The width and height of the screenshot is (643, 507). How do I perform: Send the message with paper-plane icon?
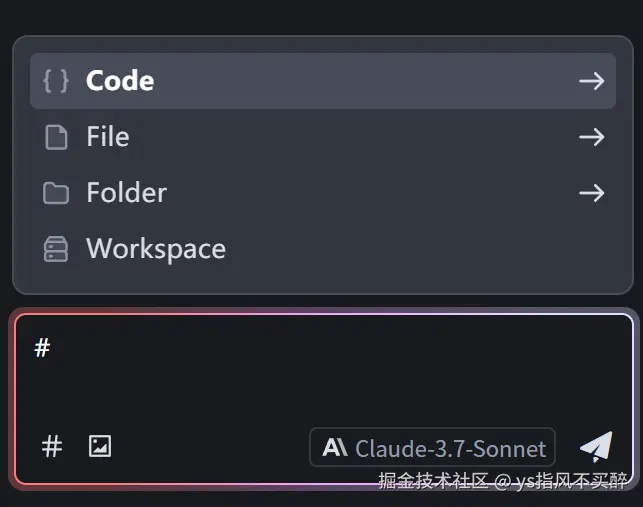[x=596, y=447]
